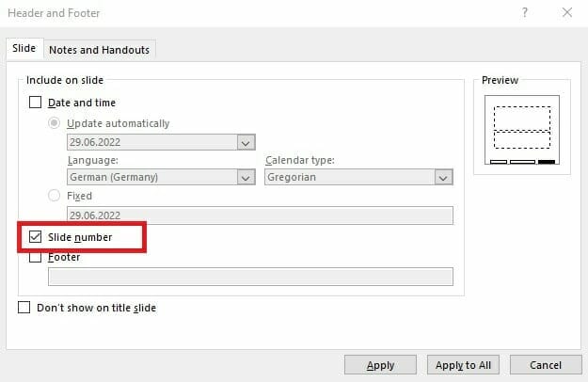Close the Header and Footer dialog
Screen dimensions: 588x382
tap(566, 13)
